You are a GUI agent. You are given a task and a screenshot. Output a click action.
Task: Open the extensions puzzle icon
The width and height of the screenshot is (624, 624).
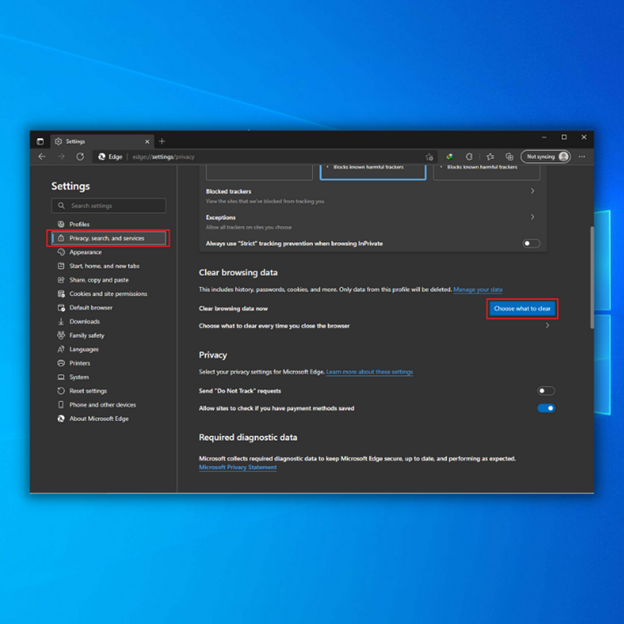tap(469, 157)
